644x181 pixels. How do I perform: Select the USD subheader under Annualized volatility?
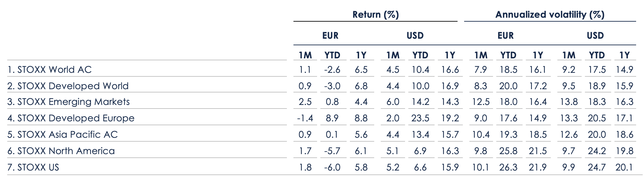coord(595,35)
